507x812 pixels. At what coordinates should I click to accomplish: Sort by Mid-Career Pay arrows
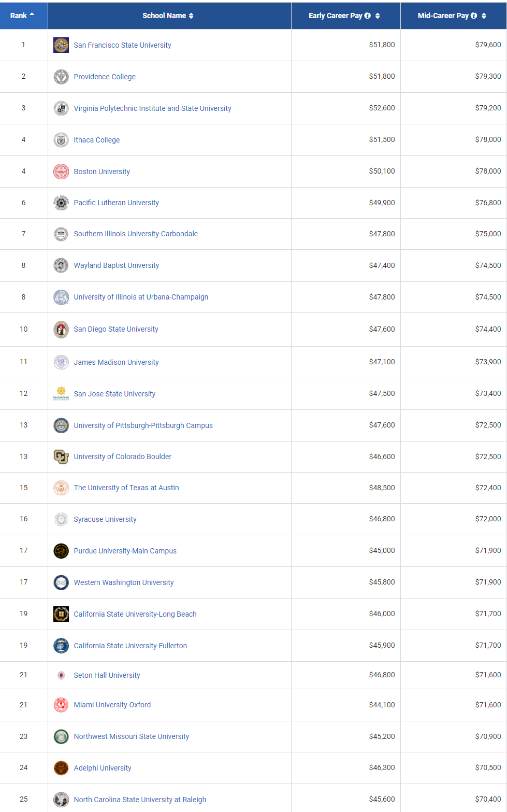(x=484, y=16)
